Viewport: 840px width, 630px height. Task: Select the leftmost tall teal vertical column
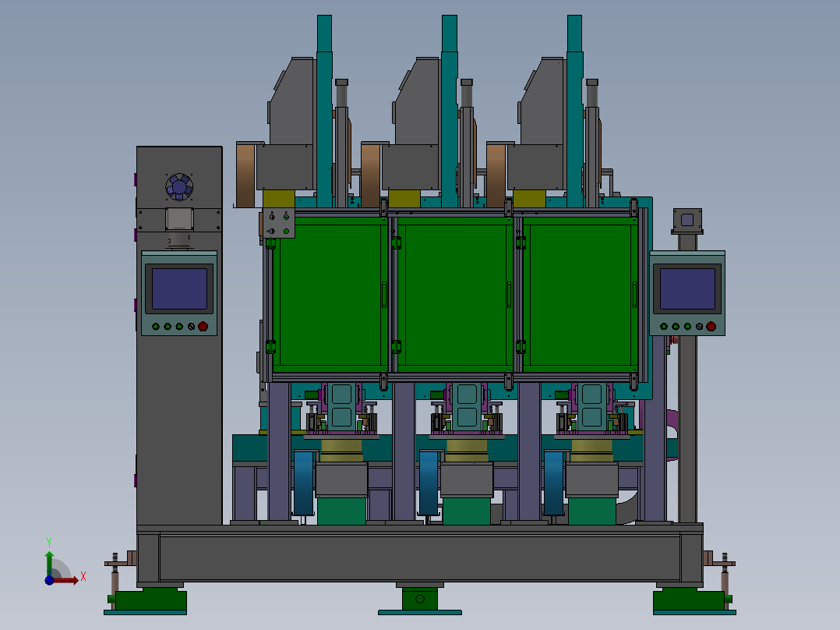324,111
